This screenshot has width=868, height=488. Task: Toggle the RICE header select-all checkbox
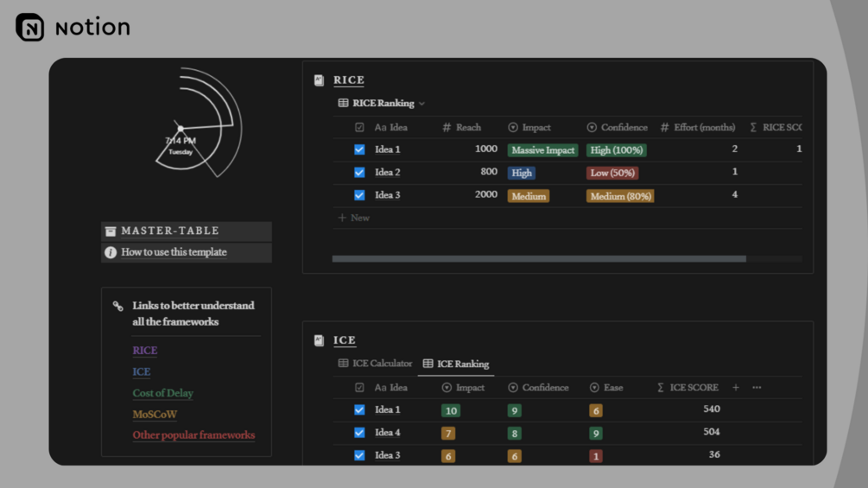click(360, 127)
